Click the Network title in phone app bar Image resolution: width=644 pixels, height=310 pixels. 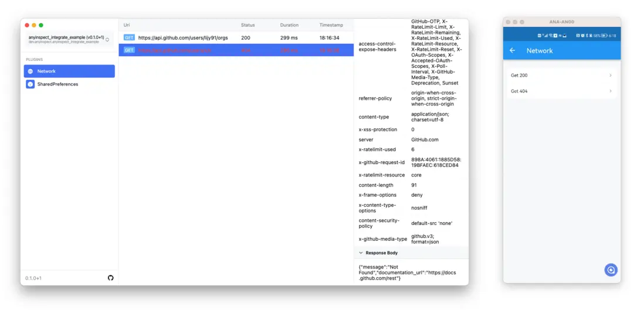point(540,50)
